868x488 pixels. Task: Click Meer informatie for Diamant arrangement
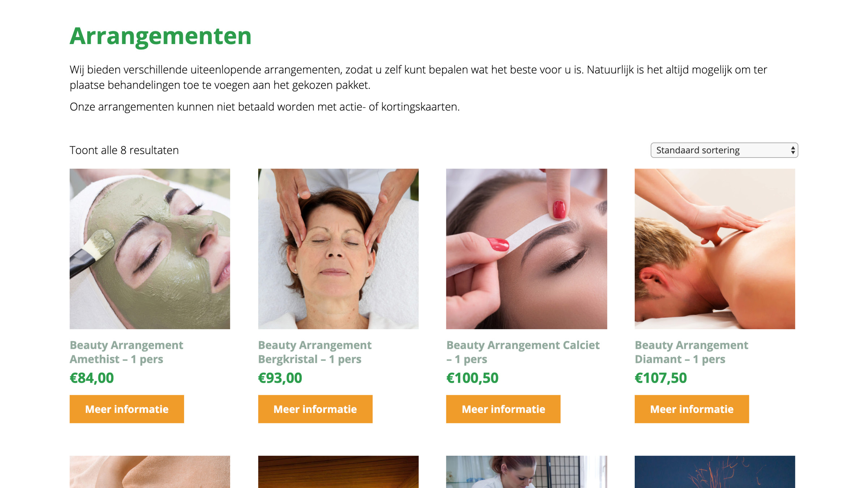[x=692, y=409]
